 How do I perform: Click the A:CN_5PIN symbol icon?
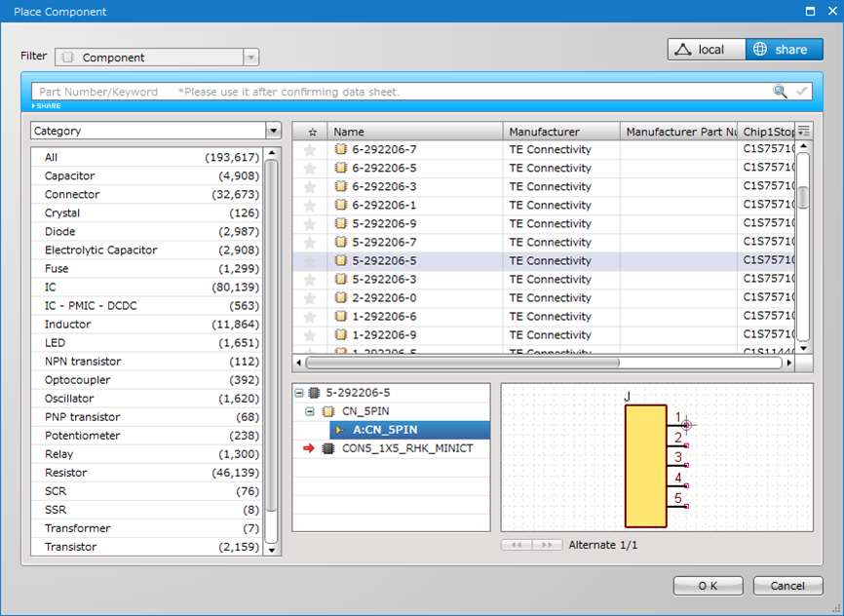coord(340,430)
